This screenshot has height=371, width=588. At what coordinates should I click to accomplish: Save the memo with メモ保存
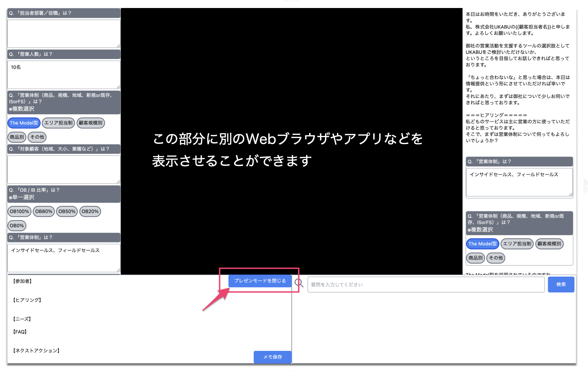pyautogui.click(x=273, y=357)
